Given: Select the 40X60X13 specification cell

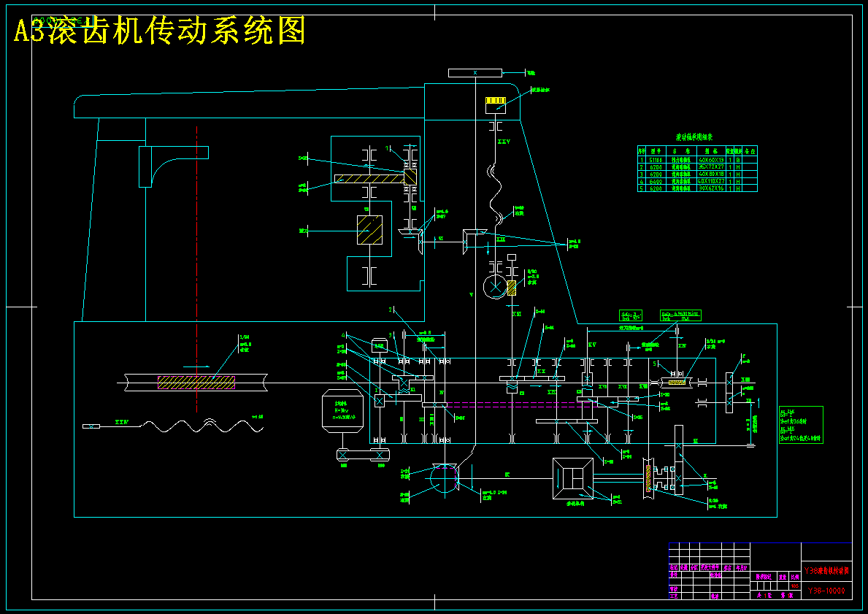Looking at the screenshot, I should click(711, 159).
